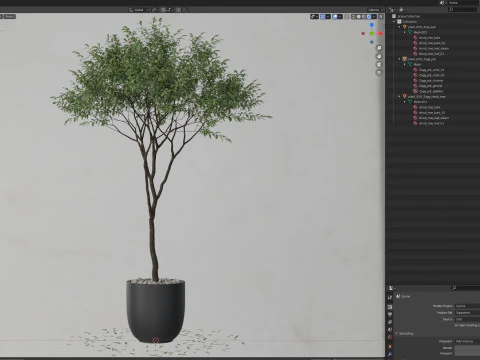Open the outliner display mode dropdown
The height and width of the screenshot is (360, 480).
[x=403, y=10]
